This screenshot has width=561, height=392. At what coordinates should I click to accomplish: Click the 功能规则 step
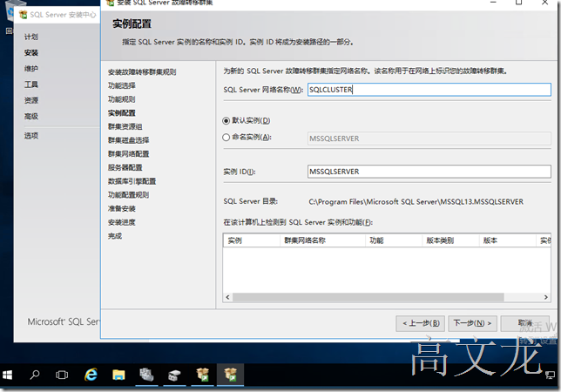point(122,99)
